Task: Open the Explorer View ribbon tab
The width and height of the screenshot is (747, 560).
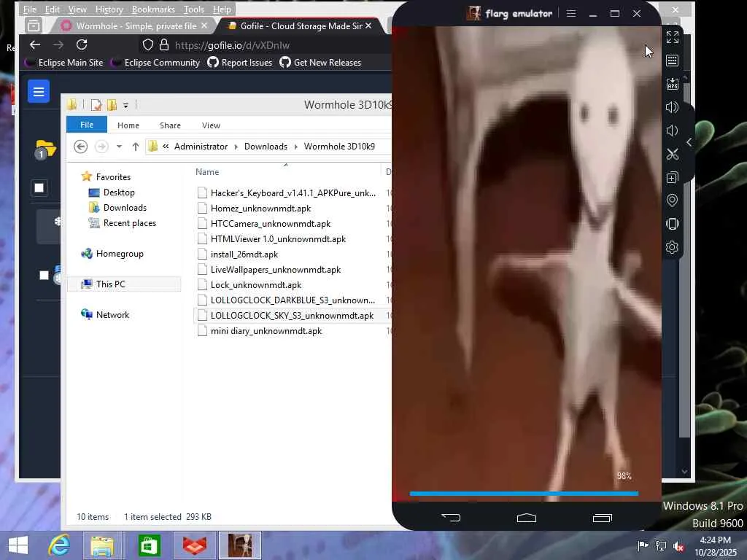Action: coord(211,125)
